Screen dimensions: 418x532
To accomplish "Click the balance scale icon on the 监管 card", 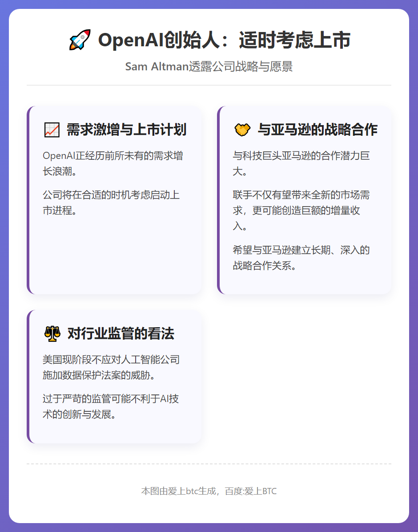I will pyautogui.click(x=52, y=333).
